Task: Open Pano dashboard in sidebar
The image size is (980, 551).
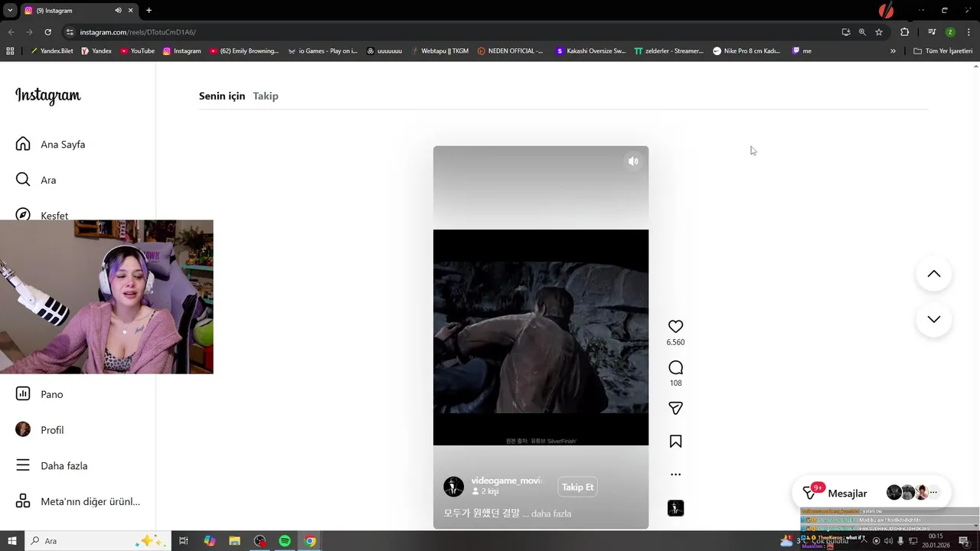Action: tap(40, 394)
